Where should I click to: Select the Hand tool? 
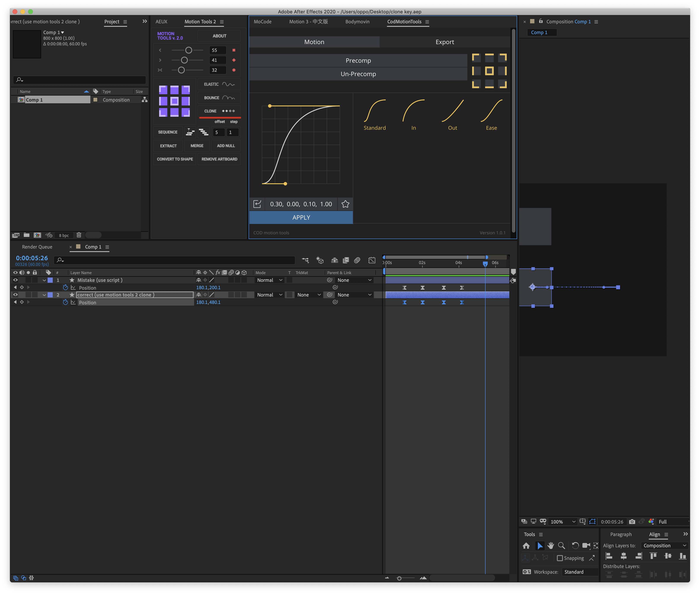pos(550,546)
